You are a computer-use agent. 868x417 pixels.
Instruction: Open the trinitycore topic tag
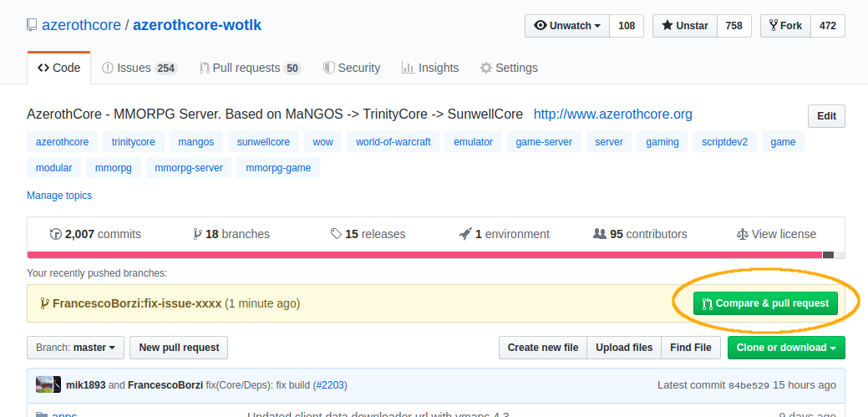(134, 142)
